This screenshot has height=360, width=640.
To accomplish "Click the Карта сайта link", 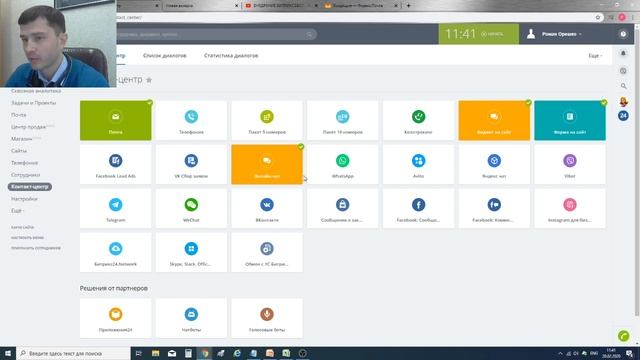I will tap(22, 227).
